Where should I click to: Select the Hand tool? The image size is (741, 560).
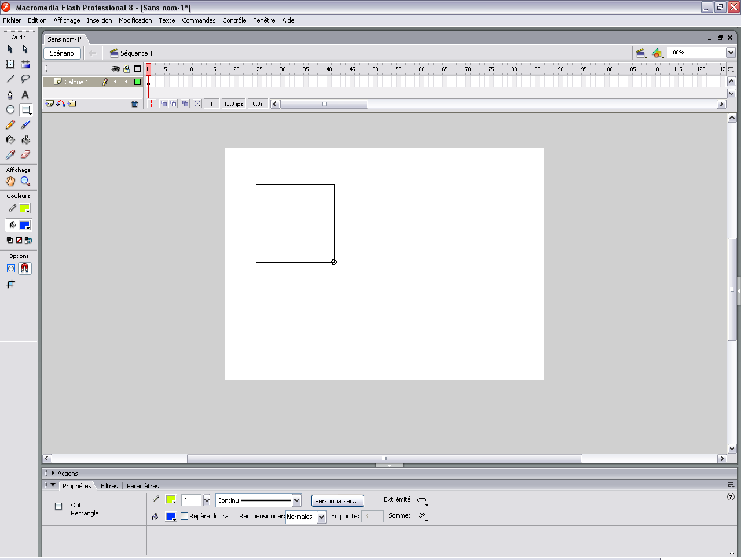[10, 182]
